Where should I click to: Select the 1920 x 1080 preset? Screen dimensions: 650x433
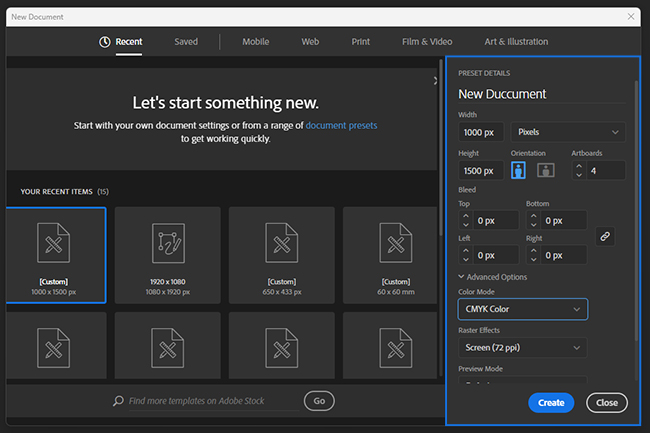tap(167, 255)
